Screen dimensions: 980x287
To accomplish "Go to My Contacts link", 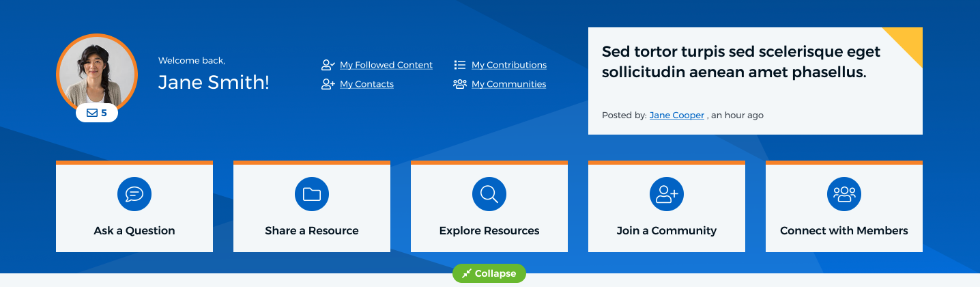I will pos(366,85).
